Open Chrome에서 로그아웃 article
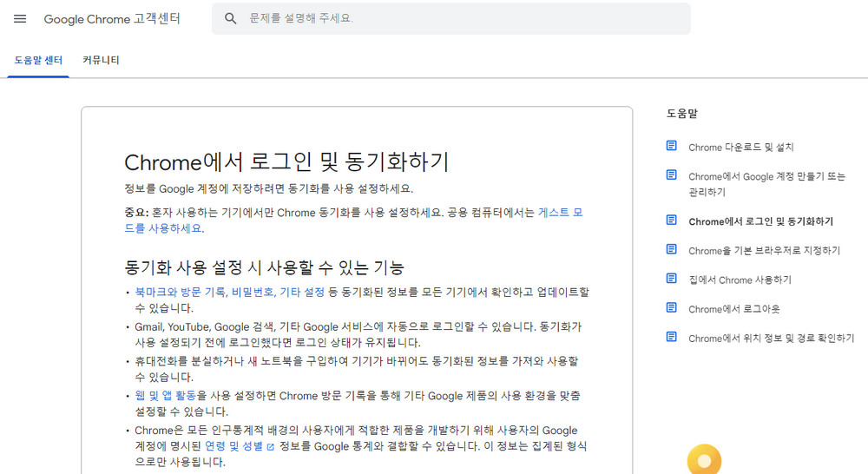This screenshot has width=868, height=474. [x=733, y=310]
